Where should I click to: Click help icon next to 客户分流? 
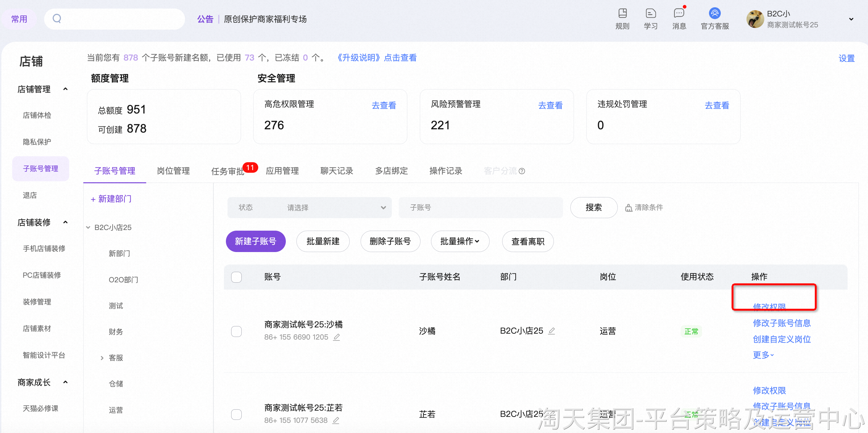pos(522,171)
